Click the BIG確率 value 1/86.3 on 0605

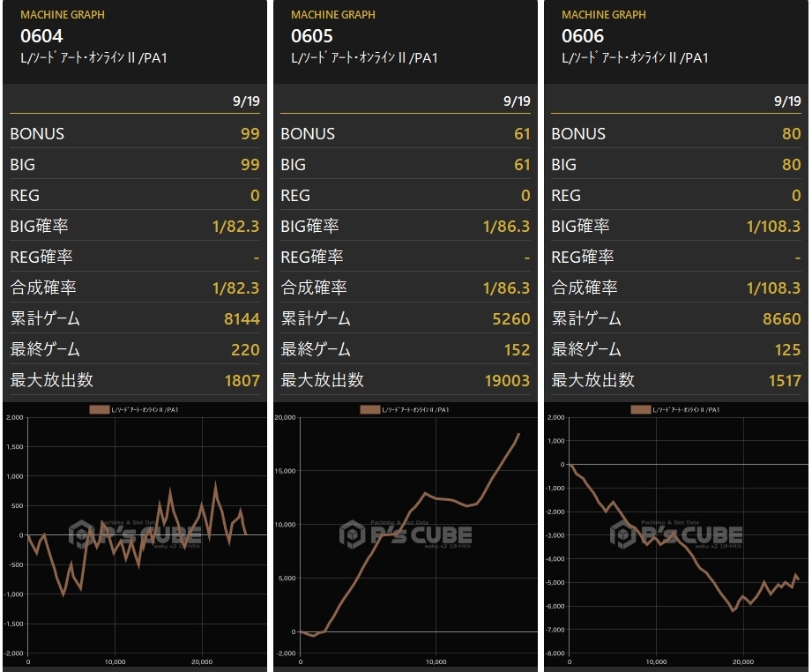tap(506, 227)
